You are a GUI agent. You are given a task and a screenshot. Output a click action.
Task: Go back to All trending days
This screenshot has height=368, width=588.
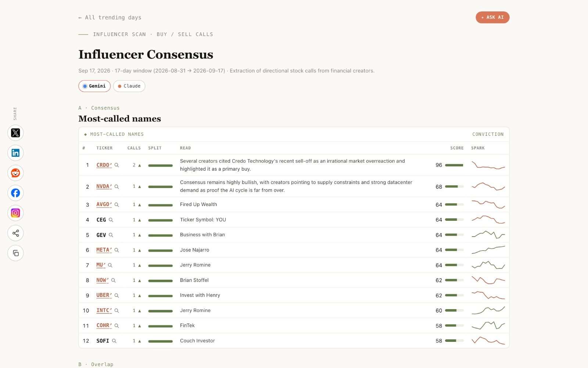110,18
